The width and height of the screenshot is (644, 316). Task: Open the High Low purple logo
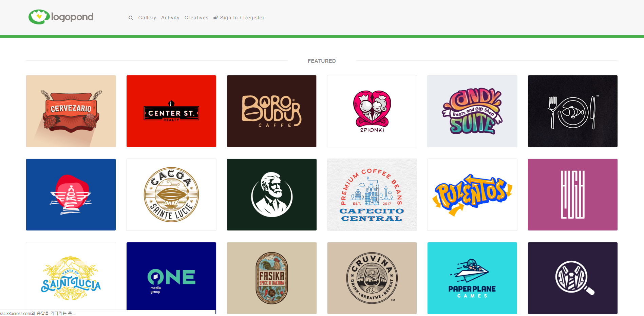pos(573,194)
